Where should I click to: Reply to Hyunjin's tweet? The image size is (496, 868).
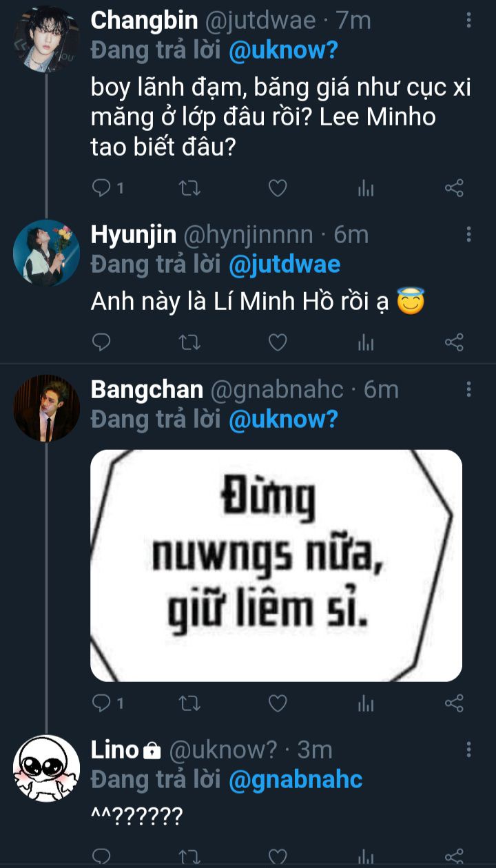click(x=101, y=342)
